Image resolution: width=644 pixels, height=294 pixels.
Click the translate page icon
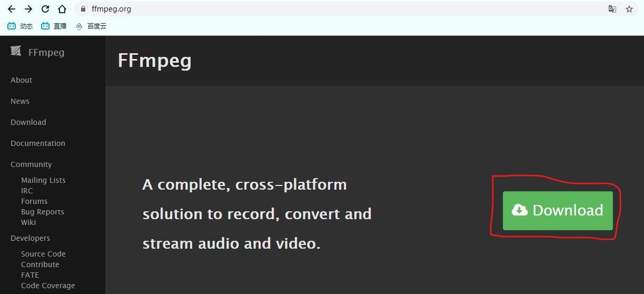click(x=612, y=9)
